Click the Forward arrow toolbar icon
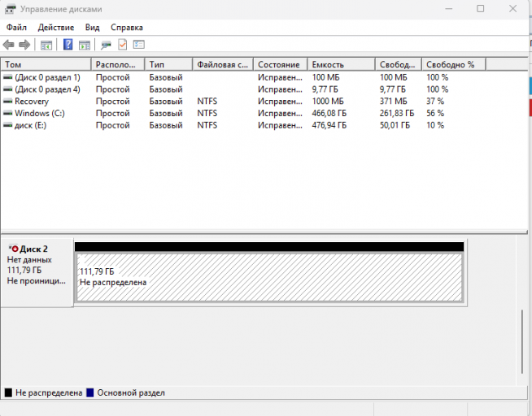 [24, 45]
